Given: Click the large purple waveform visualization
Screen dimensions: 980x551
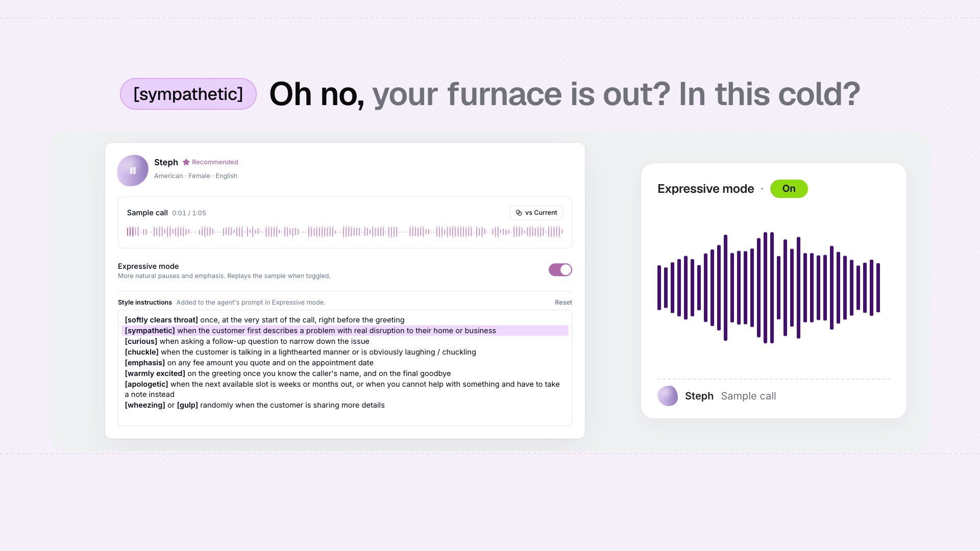Looking at the screenshot, I should click(769, 288).
